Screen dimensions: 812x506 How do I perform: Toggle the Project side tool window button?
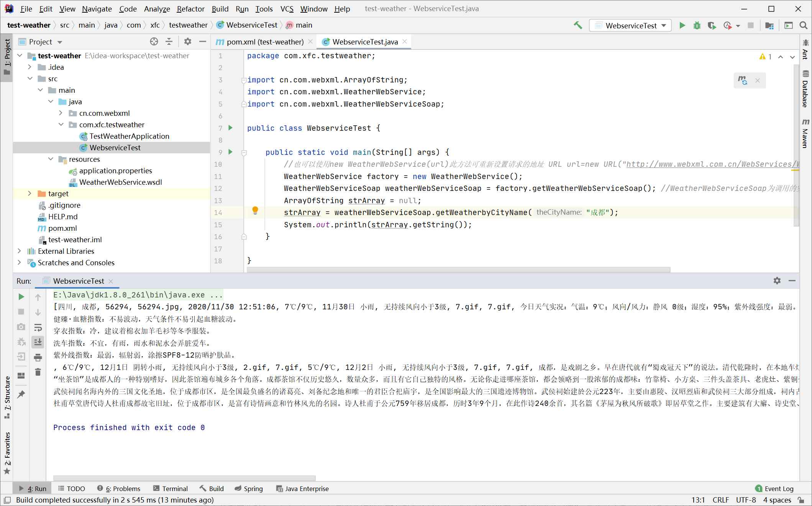7,58
